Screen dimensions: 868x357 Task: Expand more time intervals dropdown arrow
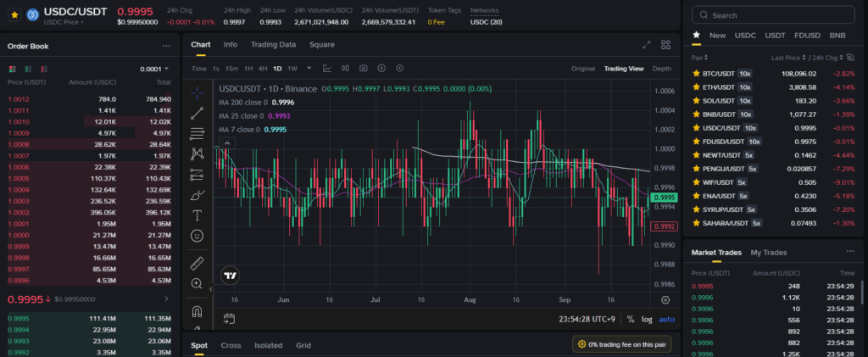[309, 68]
